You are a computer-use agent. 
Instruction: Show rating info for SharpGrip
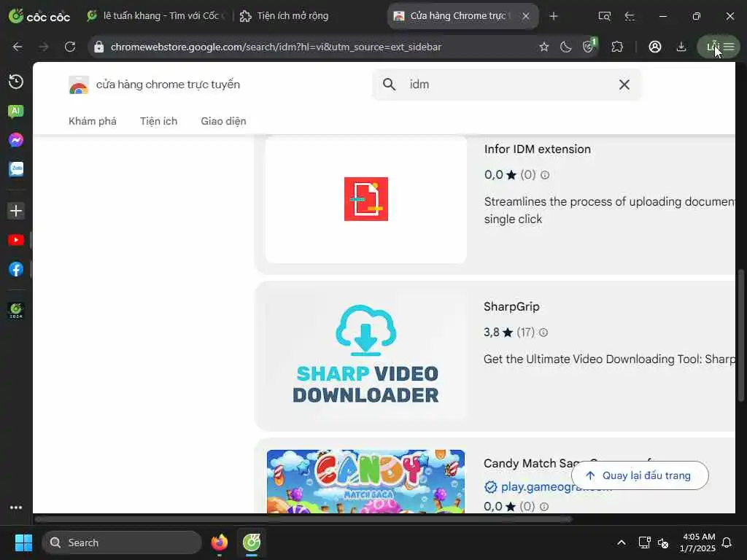(543, 332)
